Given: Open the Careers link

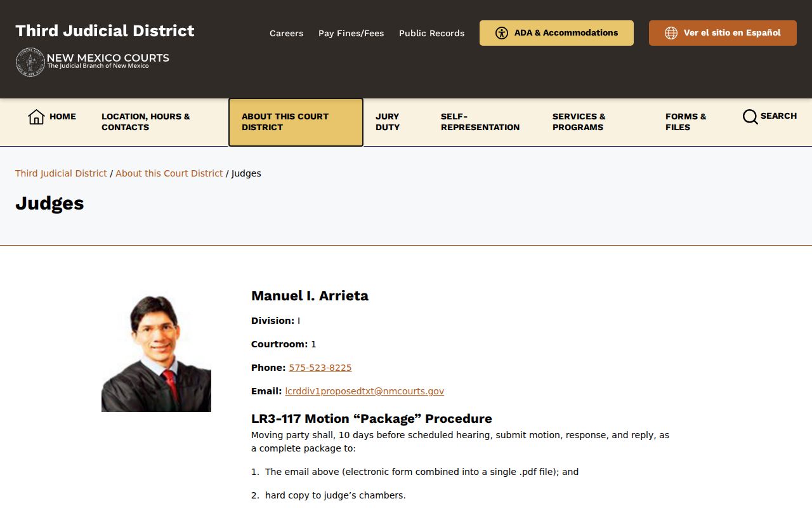Looking at the screenshot, I should (286, 33).
